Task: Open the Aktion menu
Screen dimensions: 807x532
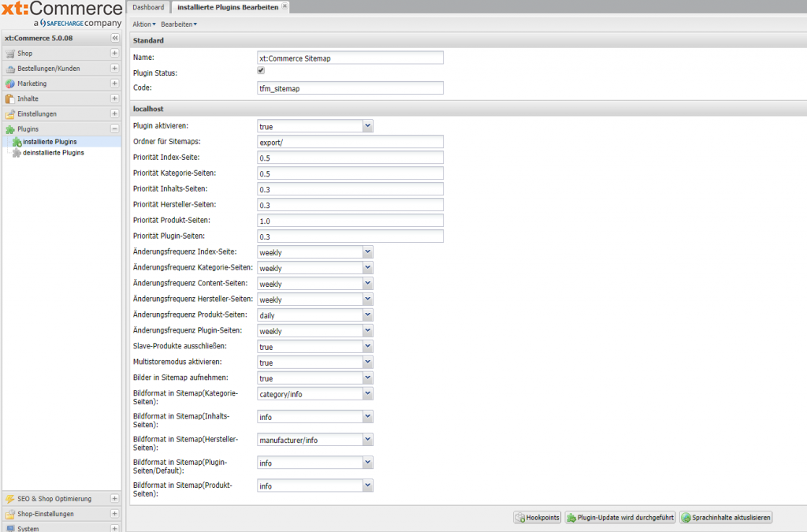Action: 143,24
